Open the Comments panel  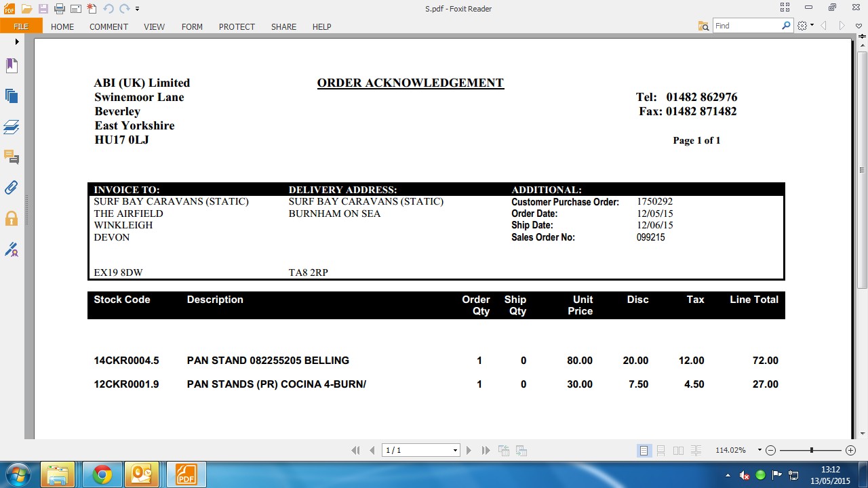[x=12, y=157]
